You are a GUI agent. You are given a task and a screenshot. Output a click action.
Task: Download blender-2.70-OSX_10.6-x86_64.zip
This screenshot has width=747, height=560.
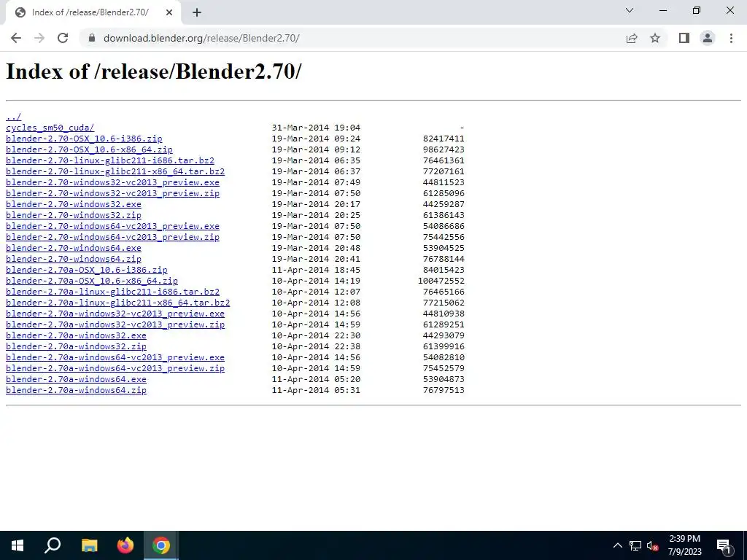point(89,149)
